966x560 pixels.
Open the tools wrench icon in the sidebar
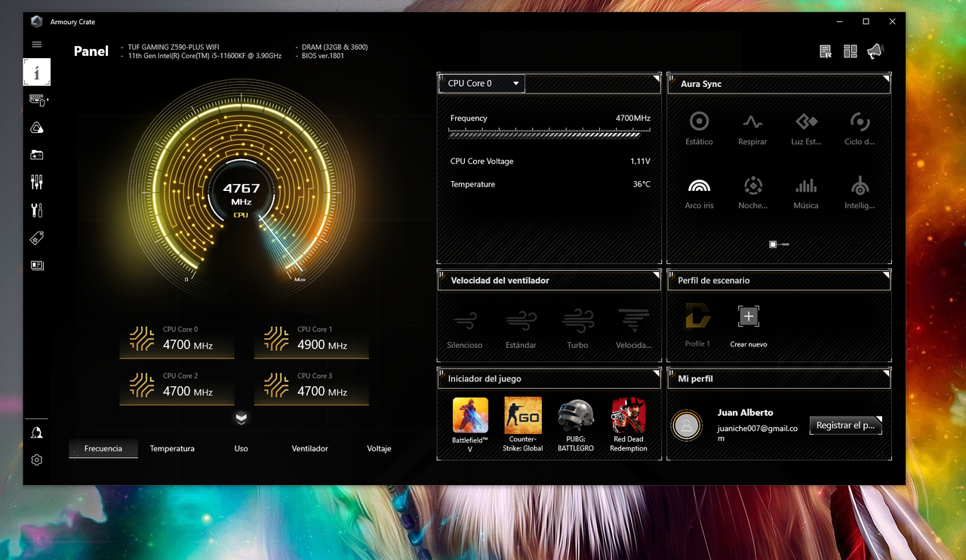click(37, 210)
